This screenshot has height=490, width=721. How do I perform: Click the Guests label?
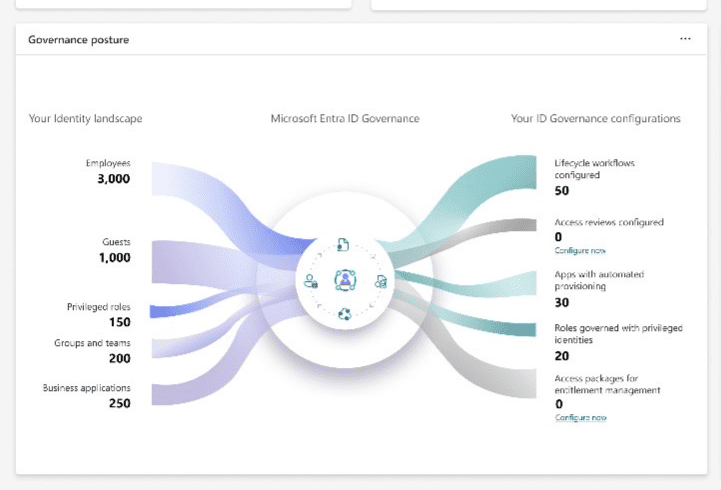[x=116, y=242]
